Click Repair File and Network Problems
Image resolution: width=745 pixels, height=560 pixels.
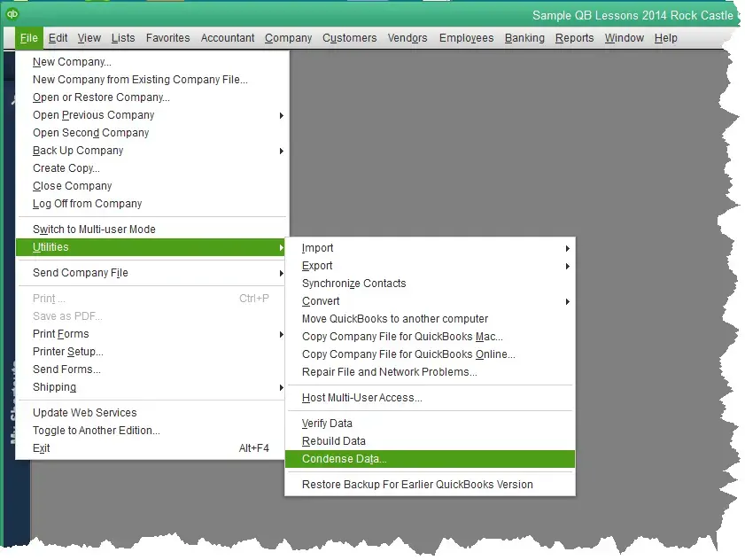(x=389, y=372)
